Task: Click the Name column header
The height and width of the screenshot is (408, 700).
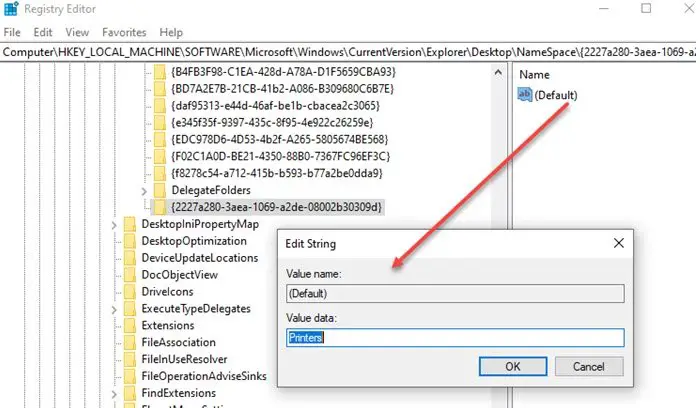Action: point(534,75)
